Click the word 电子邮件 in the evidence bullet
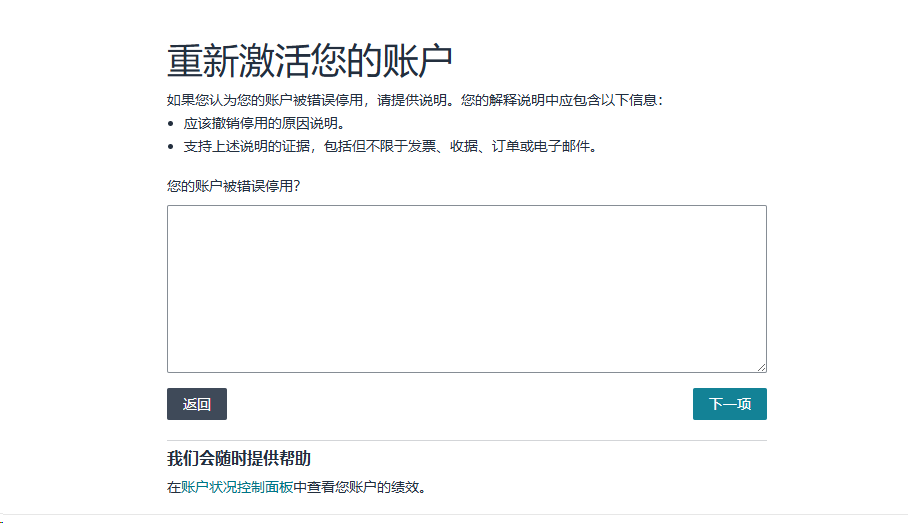This screenshot has width=908, height=523. [x=564, y=147]
